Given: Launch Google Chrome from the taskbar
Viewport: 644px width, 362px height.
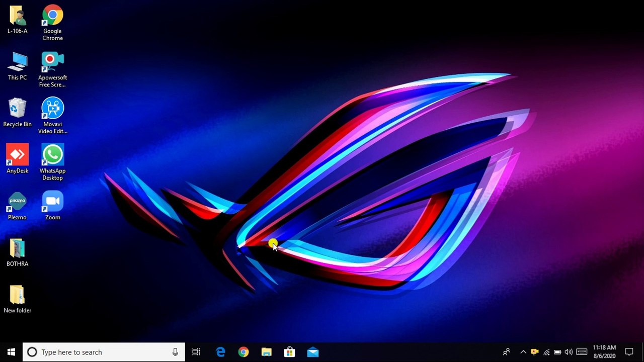Looking at the screenshot, I should click(244, 352).
